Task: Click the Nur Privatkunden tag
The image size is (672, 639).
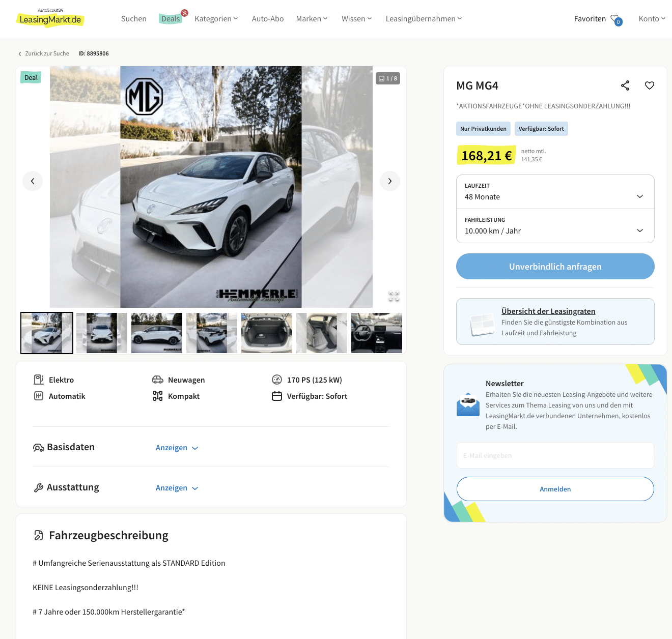Action: coord(483,129)
